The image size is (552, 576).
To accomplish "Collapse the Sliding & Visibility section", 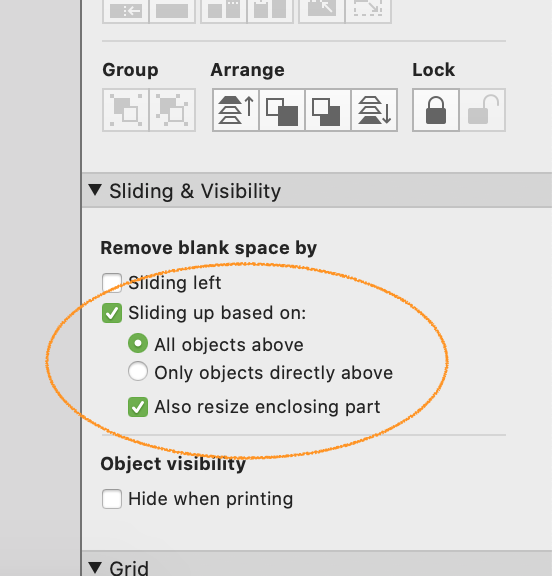I will (95, 190).
